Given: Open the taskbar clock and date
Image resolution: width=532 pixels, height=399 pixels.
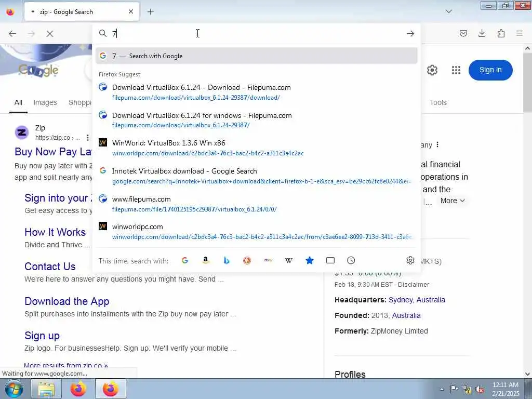Looking at the screenshot, I should pos(506,389).
